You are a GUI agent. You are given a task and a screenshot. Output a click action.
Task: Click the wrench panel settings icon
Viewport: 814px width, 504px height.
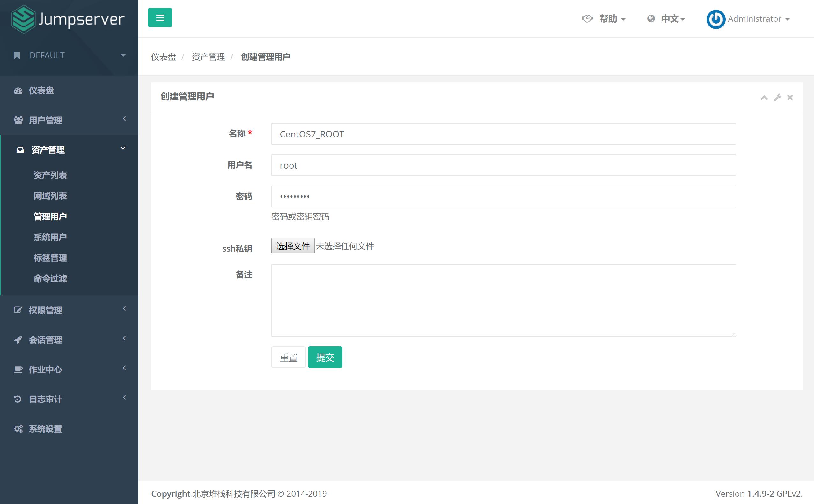[778, 97]
